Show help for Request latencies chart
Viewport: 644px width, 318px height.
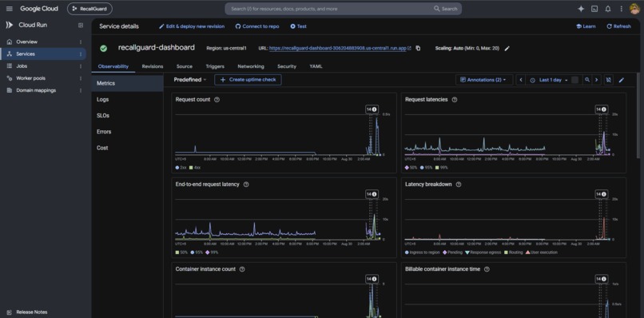click(455, 99)
